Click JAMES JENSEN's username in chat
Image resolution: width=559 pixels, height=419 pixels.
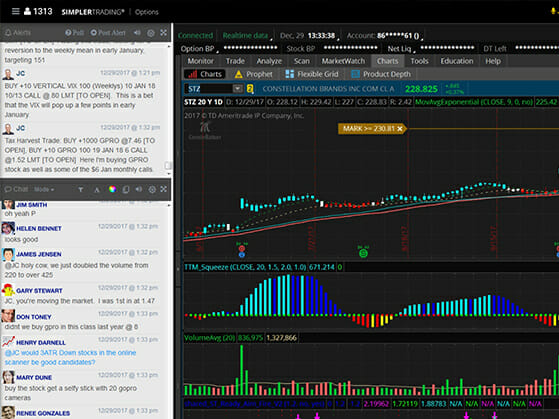click(x=39, y=254)
